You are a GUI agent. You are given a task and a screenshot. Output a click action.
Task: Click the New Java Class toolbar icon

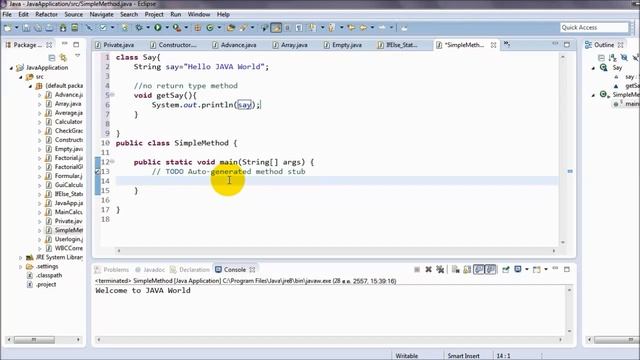coord(210,28)
